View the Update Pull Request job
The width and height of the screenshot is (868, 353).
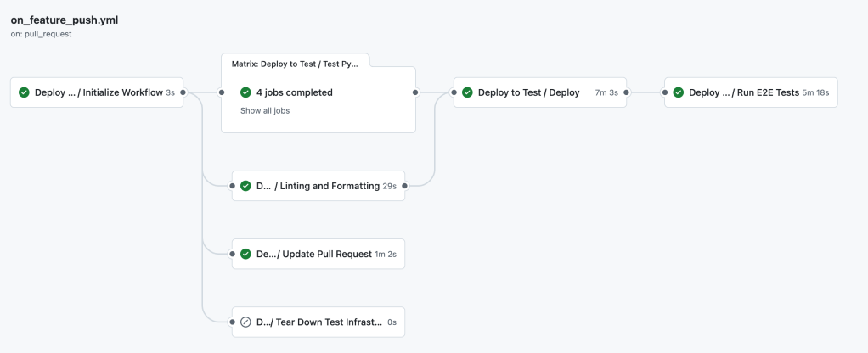pyautogui.click(x=314, y=254)
